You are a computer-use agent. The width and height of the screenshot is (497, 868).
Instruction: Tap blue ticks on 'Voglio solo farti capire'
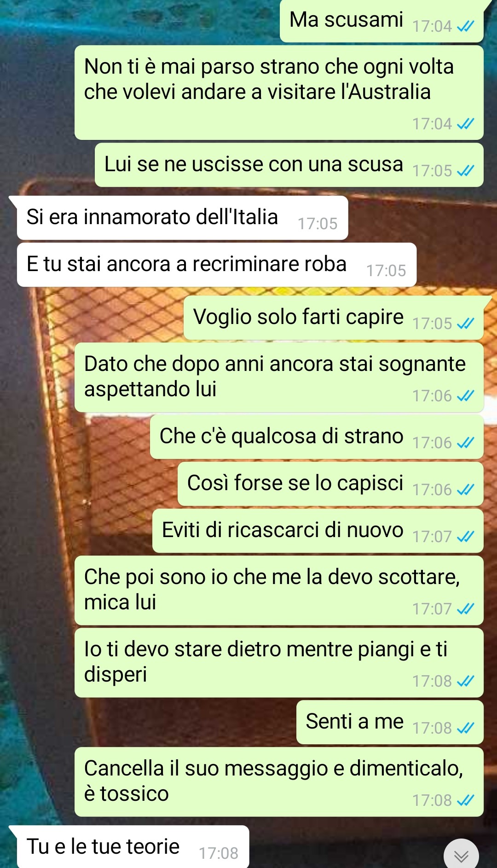(465, 324)
